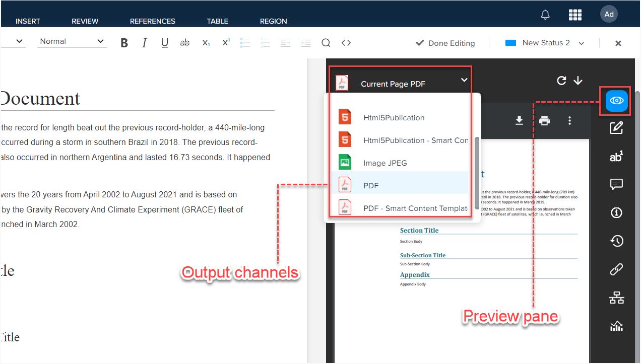Viewport: 641px width, 364px height.
Task: Click the output channels list scrollbar
Action: click(x=477, y=174)
